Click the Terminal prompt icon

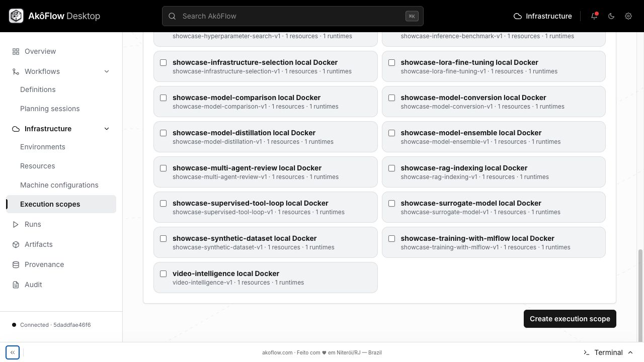pos(586,352)
